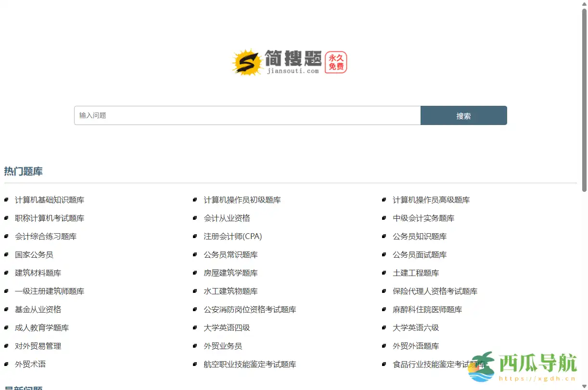The height and width of the screenshot is (390, 588).
Task: Open the 保险代理人资格考试题库 page
Action: point(434,291)
